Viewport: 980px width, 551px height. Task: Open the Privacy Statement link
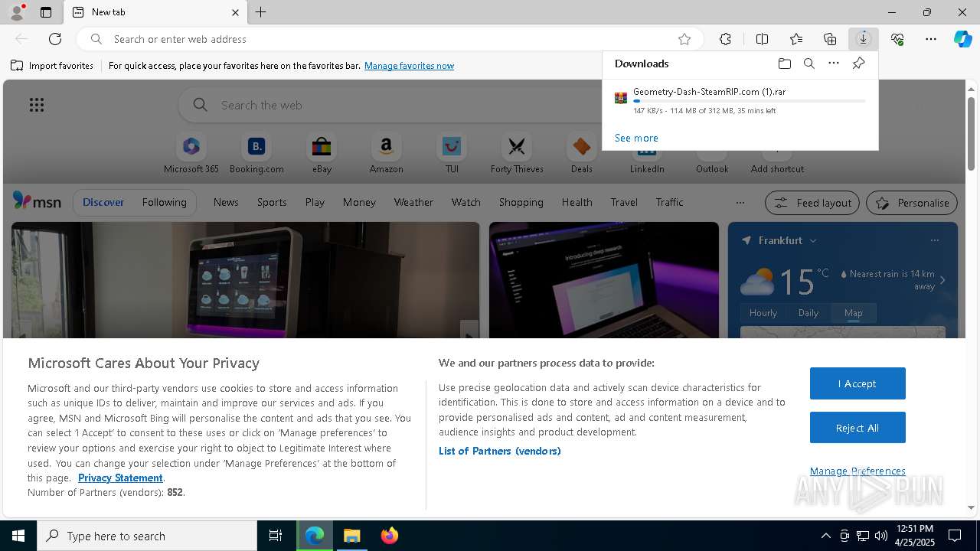[x=120, y=478]
